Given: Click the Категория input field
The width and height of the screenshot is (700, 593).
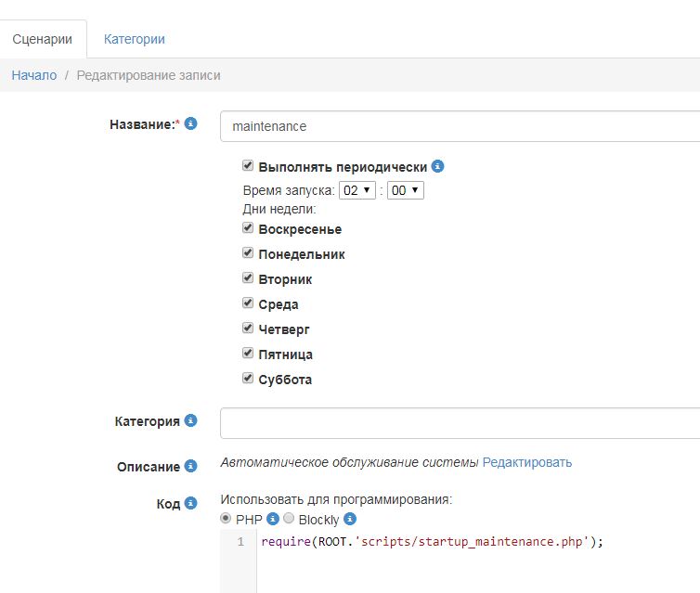Looking at the screenshot, I should pyautogui.click(x=460, y=422).
